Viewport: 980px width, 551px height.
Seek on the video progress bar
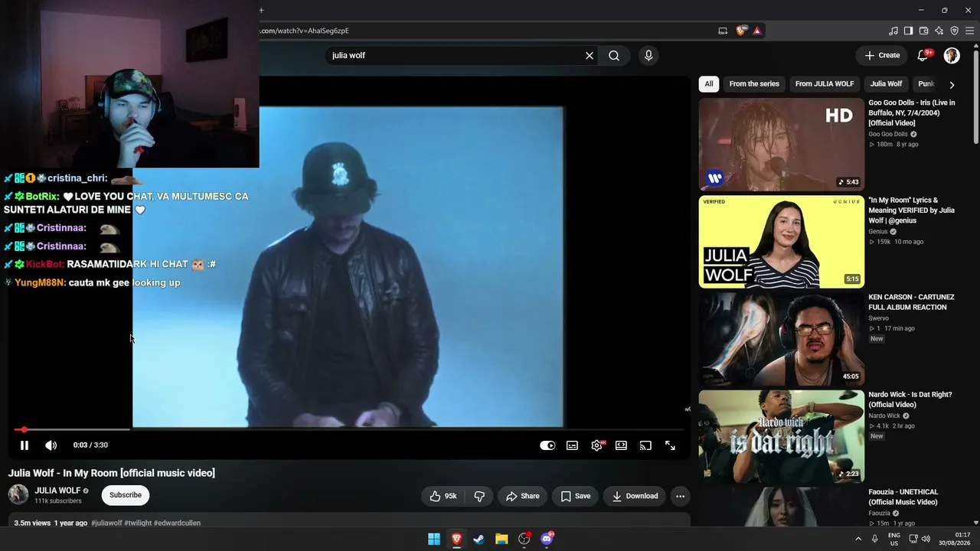(x=348, y=429)
